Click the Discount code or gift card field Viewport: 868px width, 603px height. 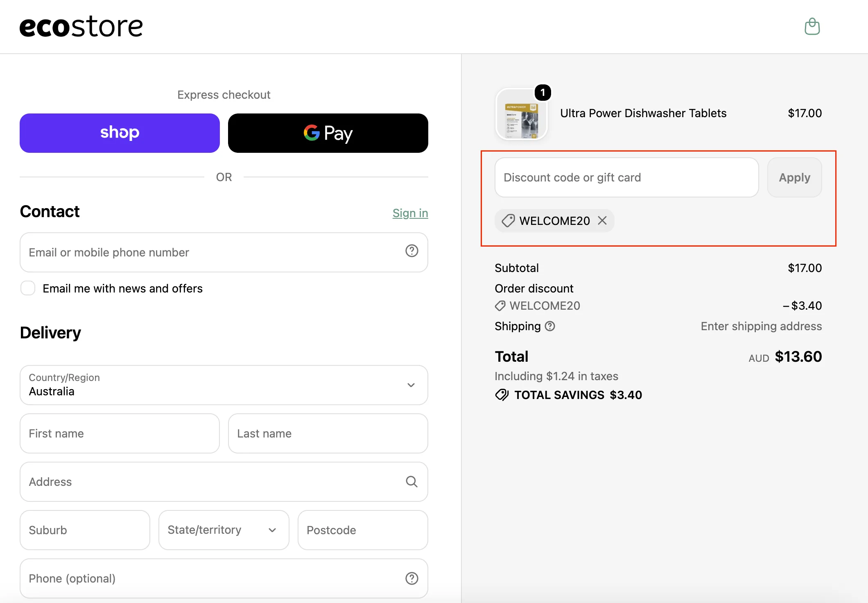[x=626, y=177]
